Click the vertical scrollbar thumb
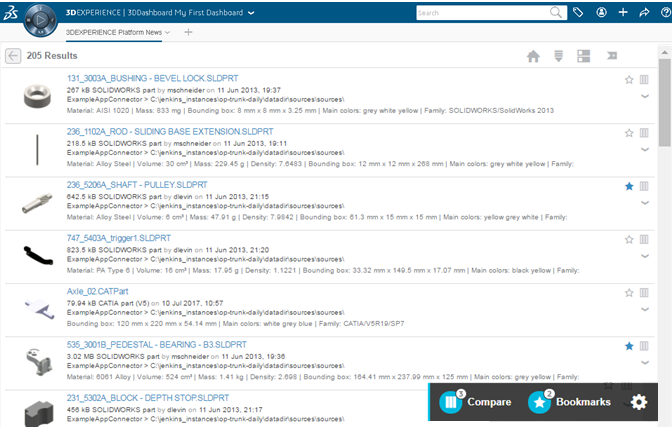 point(665,103)
